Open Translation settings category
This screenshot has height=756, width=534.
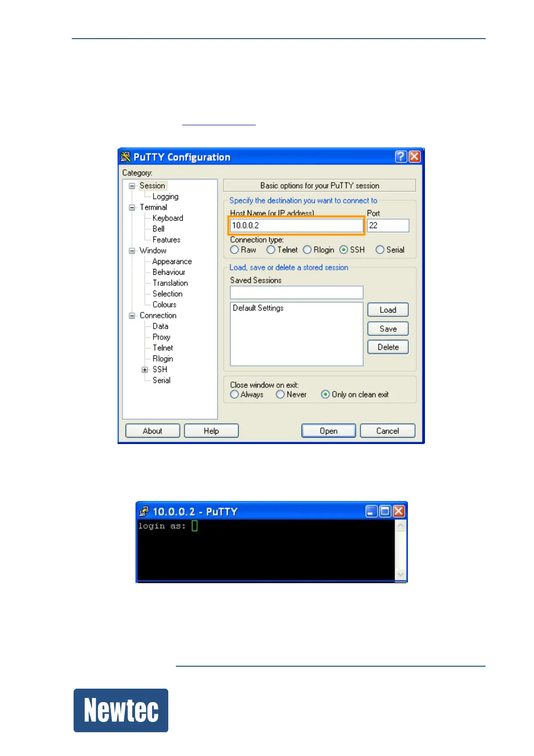tap(170, 283)
